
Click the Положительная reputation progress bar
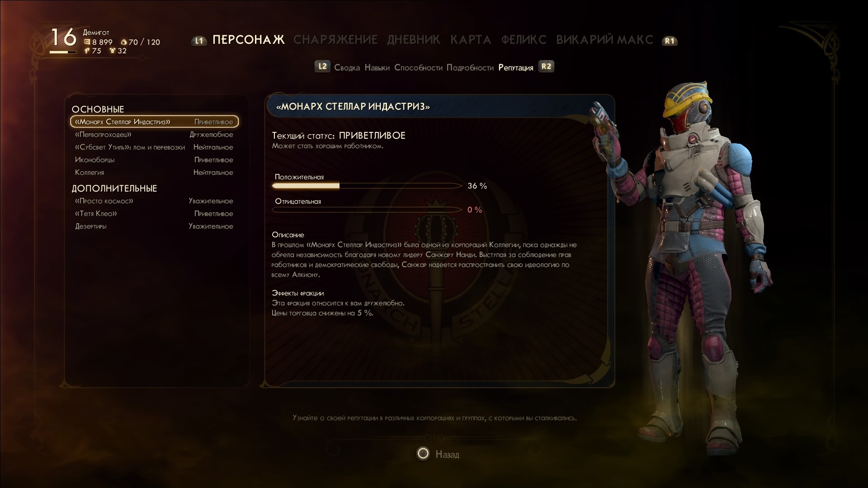pos(367,186)
